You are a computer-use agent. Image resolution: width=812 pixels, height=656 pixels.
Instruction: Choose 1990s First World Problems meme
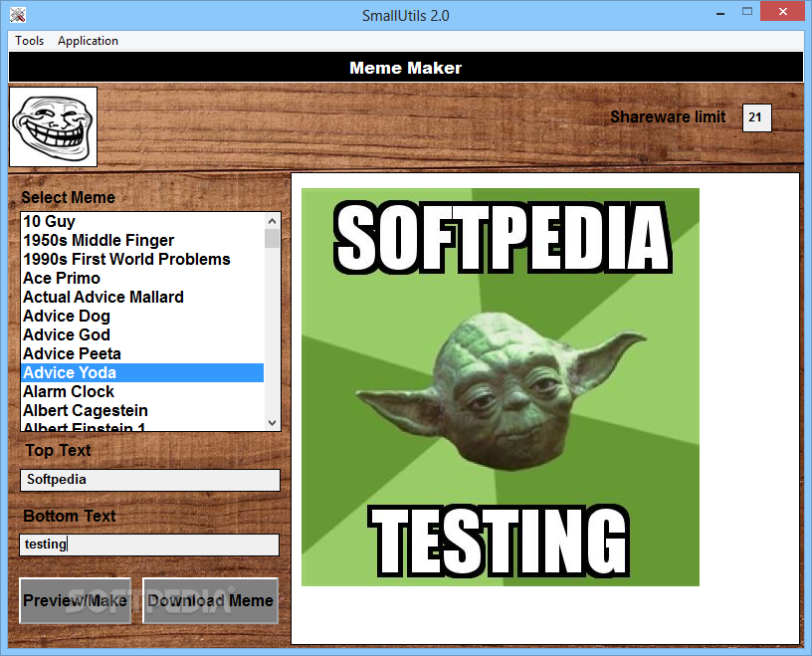tap(142, 259)
